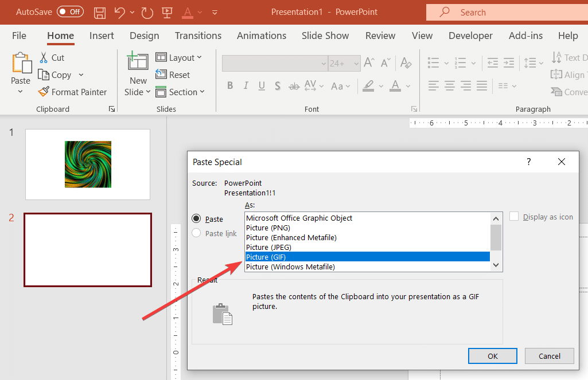Image resolution: width=588 pixels, height=380 pixels.
Task: Switch to the Transitions tab
Action: pyautogui.click(x=198, y=36)
